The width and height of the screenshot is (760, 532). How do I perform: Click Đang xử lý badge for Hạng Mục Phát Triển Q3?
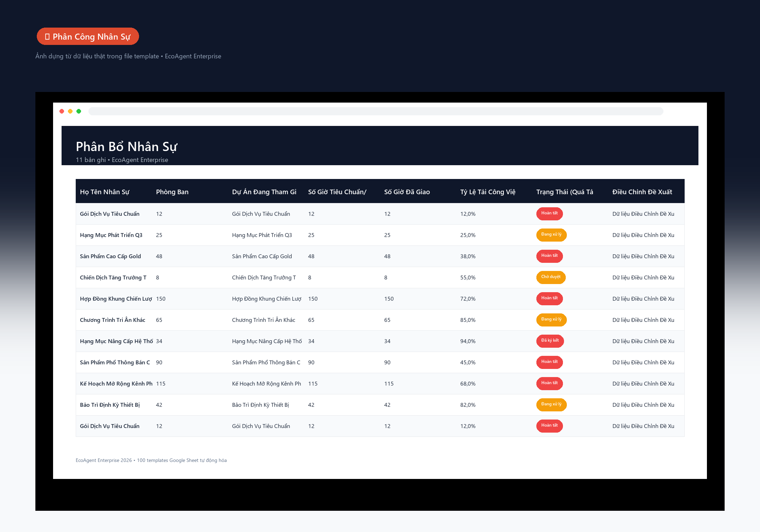551,235
